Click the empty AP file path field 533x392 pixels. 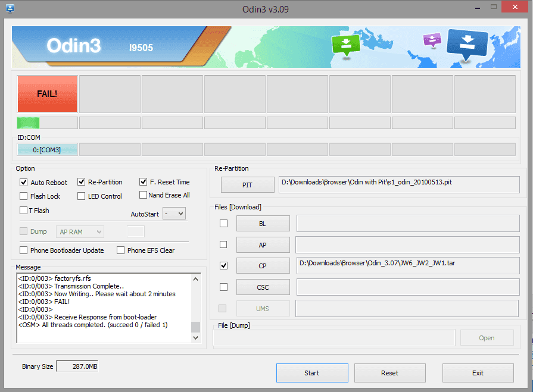click(407, 244)
